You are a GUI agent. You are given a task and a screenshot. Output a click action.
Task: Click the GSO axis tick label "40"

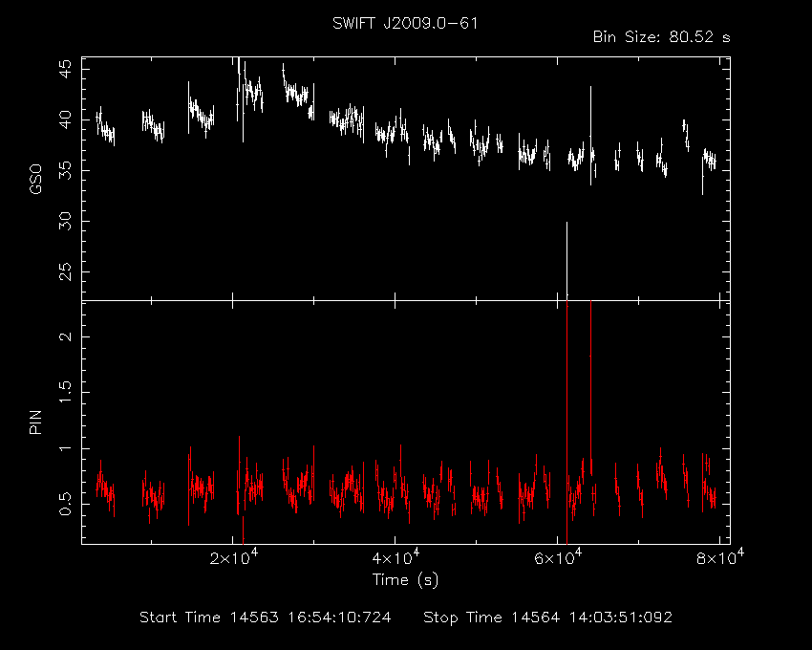tap(66, 120)
